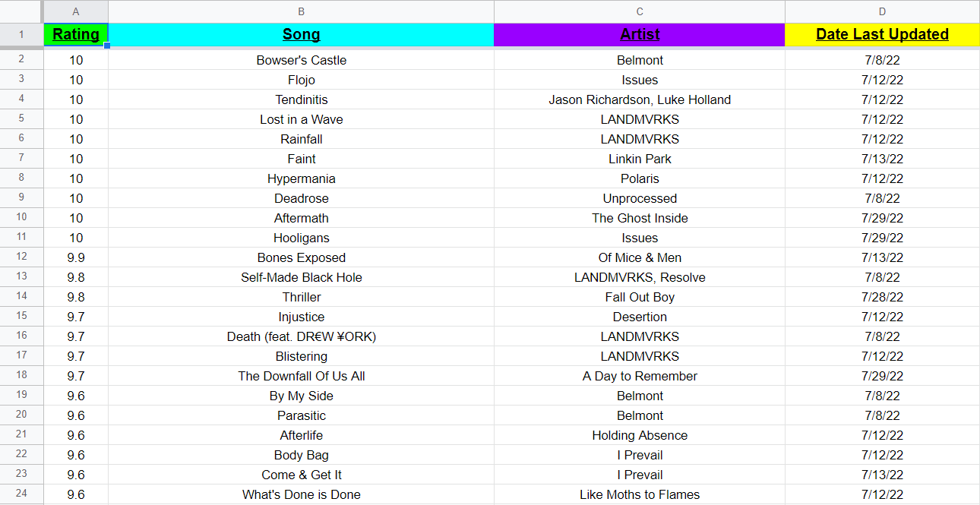Screen dimensions: 980x505
Task: Select the column A header
Action: 76,11
